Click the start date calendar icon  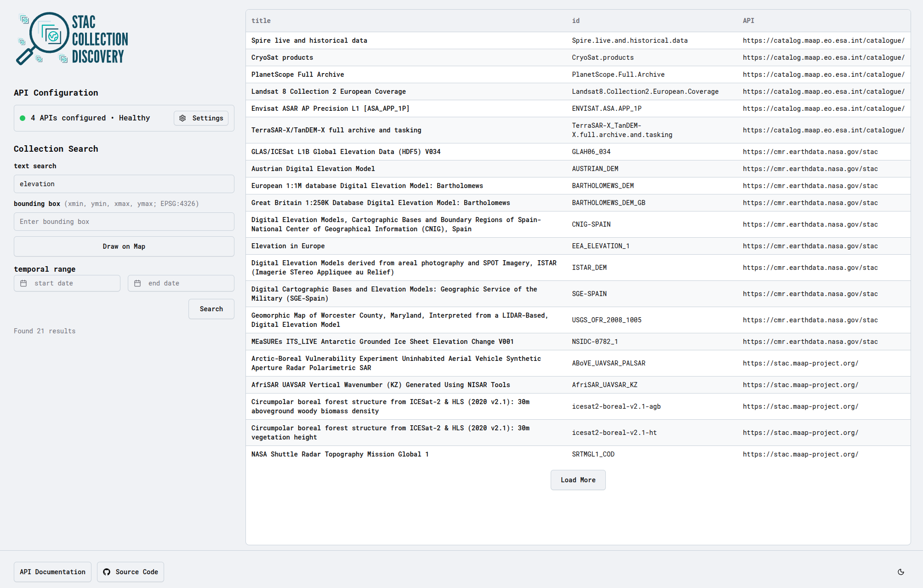[23, 283]
